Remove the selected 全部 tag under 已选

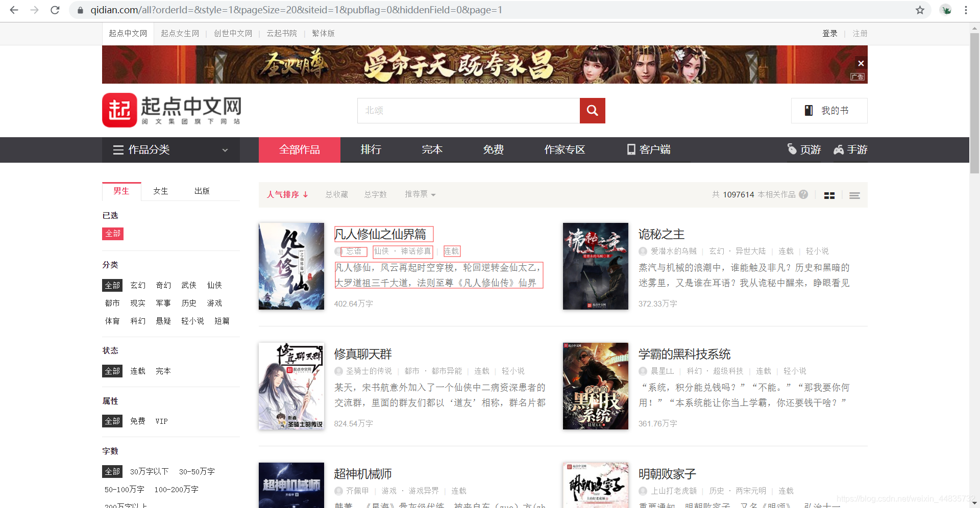click(113, 234)
